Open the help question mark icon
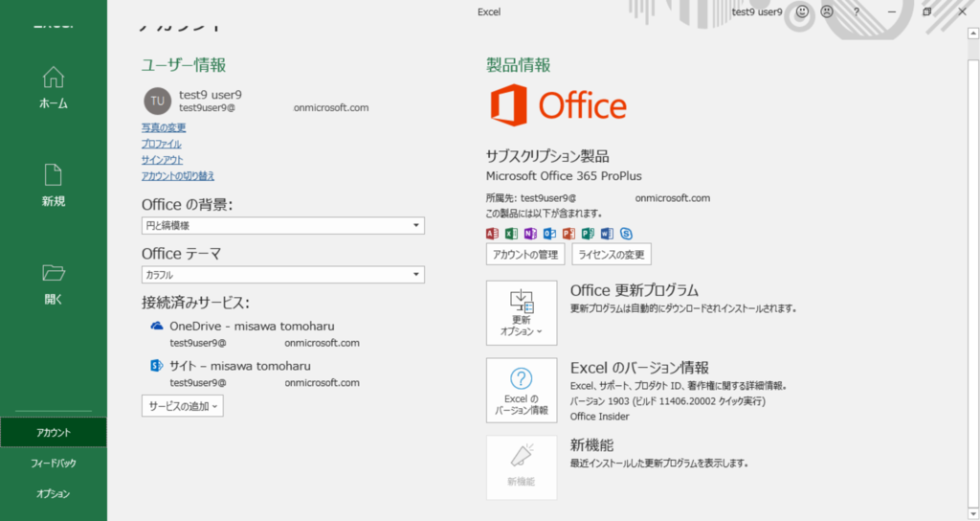Screen dimensions: 980x521 857,11
